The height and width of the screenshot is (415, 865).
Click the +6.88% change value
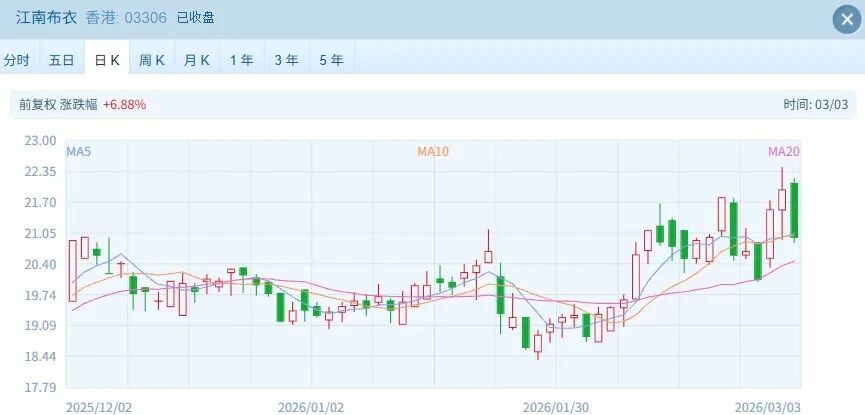click(x=124, y=104)
